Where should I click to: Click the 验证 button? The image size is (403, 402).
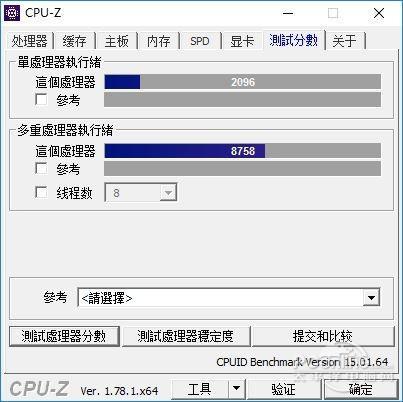[283, 389]
